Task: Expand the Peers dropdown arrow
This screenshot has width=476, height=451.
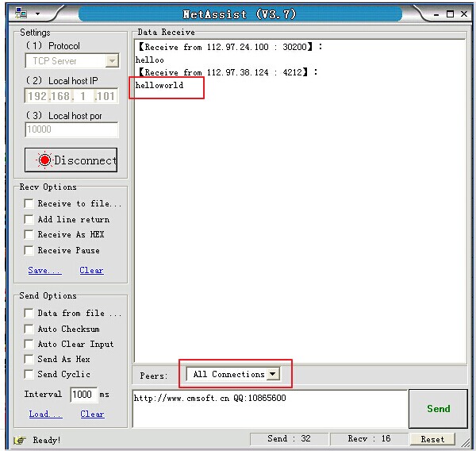Action: [x=273, y=374]
